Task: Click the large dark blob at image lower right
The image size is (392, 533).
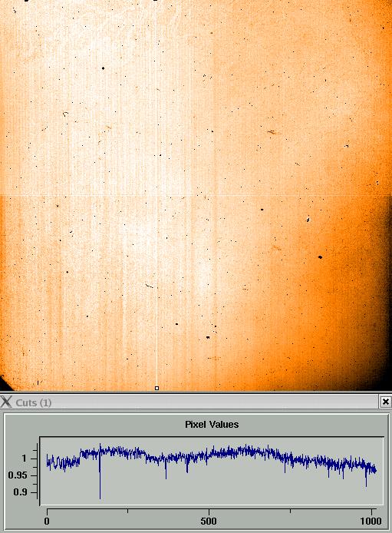Action: [320, 257]
